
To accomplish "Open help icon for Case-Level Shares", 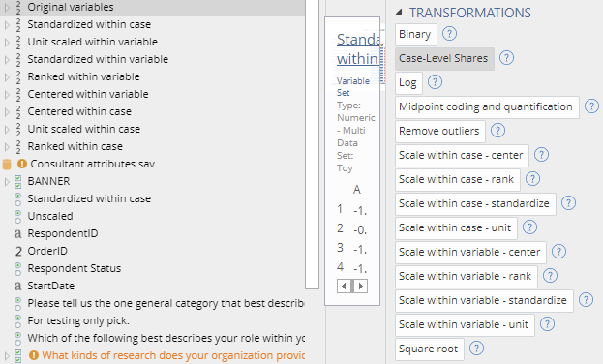I will pos(506,58).
